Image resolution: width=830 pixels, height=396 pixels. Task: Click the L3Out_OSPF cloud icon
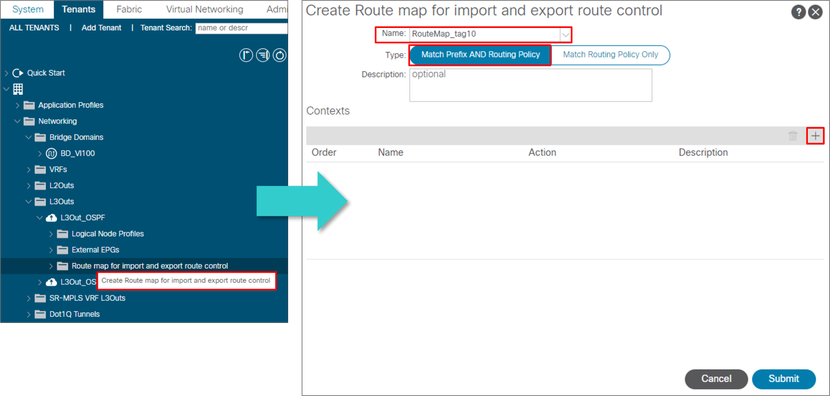pos(51,218)
